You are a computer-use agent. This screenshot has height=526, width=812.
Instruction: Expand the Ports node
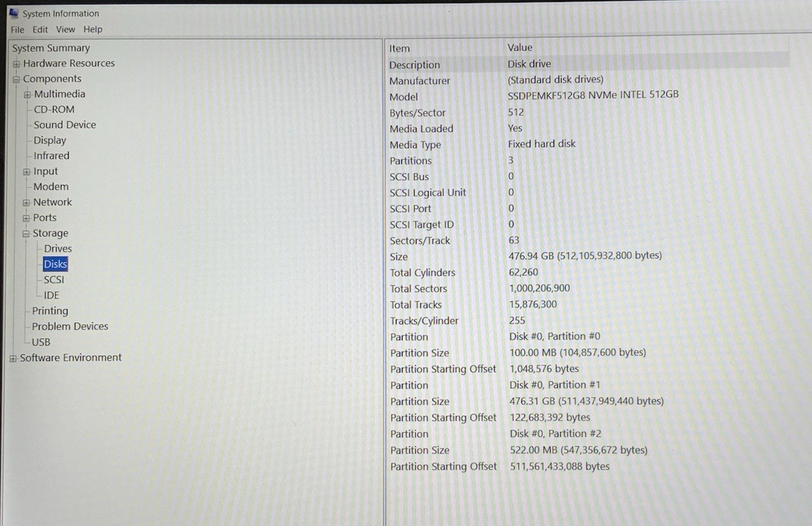pos(26,218)
